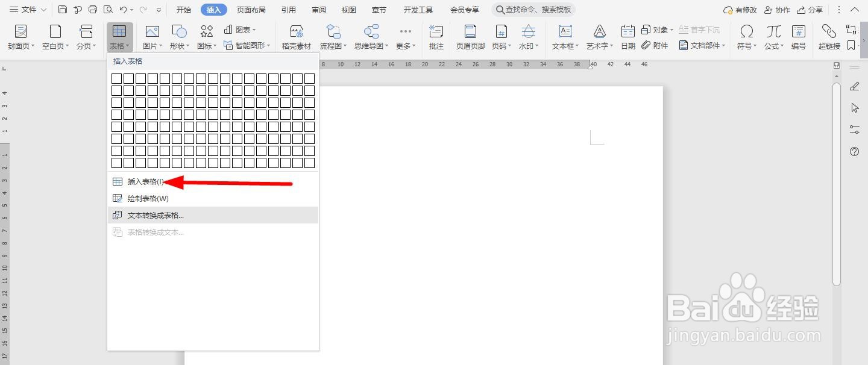Switch to the Page Layout (页面布局) tab
868x365 pixels.
click(251, 10)
